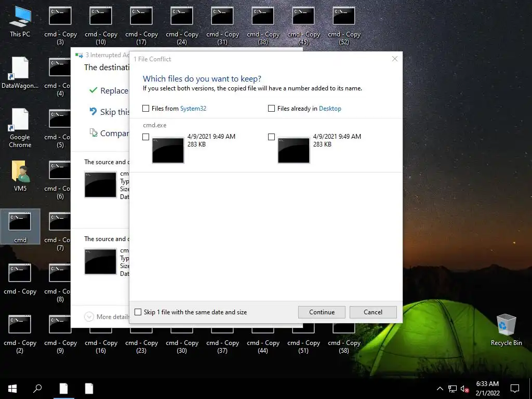The width and height of the screenshot is (532, 399).
Task: Select cmd - Copy (9) icon
Action: (x=60, y=334)
